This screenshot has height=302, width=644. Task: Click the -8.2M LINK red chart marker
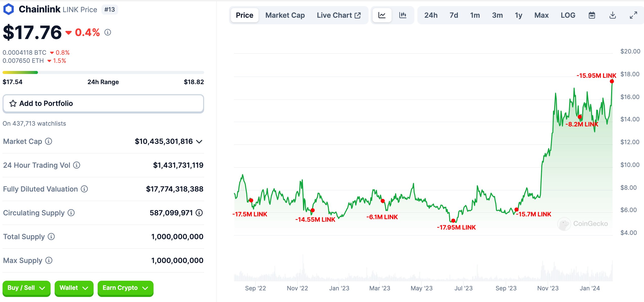[580, 117]
